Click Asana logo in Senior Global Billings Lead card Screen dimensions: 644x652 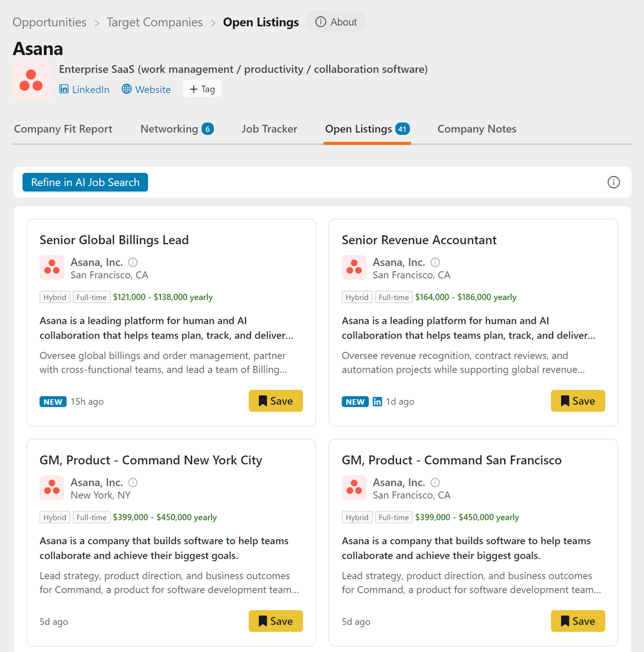coord(52,267)
